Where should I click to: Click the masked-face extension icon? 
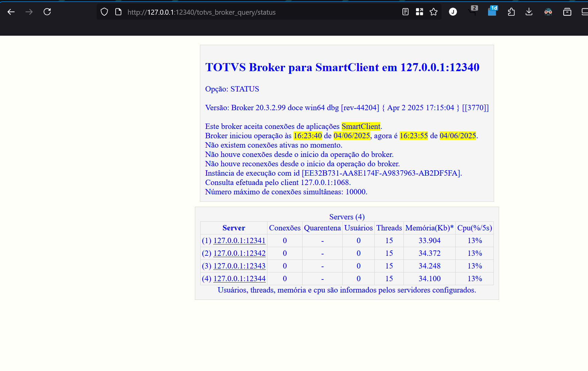(x=548, y=12)
